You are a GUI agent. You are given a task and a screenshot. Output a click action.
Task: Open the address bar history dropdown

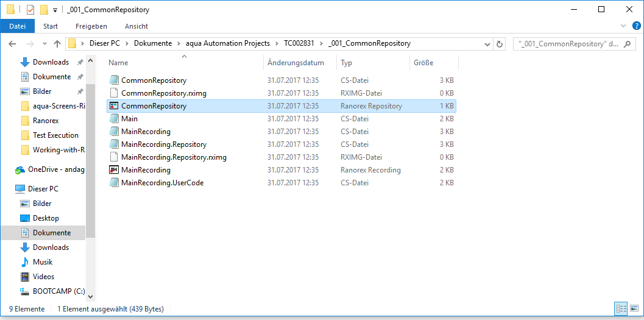[x=487, y=44]
